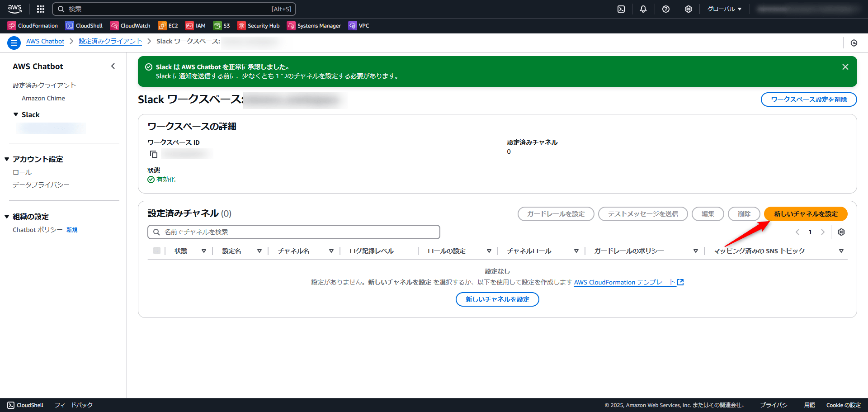Copy the workspace ID with copy icon
This screenshot has width=868, height=412.
point(154,154)
